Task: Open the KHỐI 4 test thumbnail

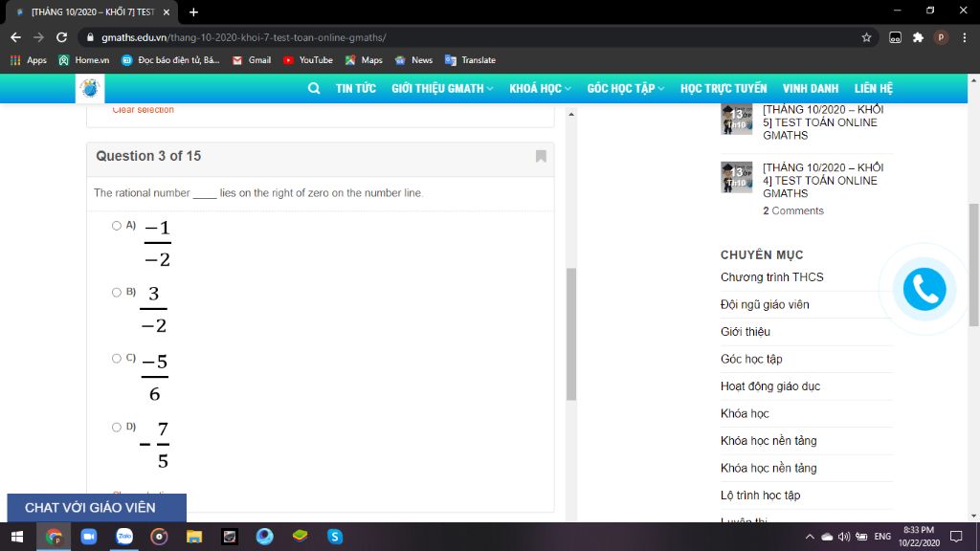Action: pos(736,177)
